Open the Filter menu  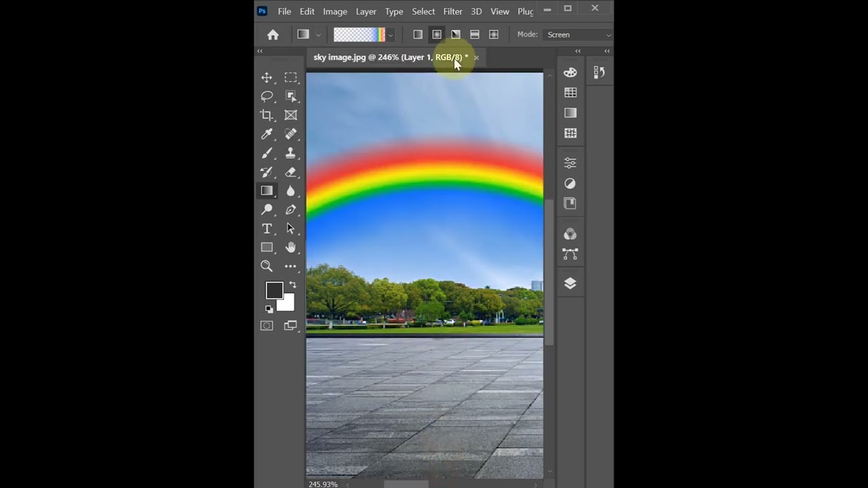(453, 12)
